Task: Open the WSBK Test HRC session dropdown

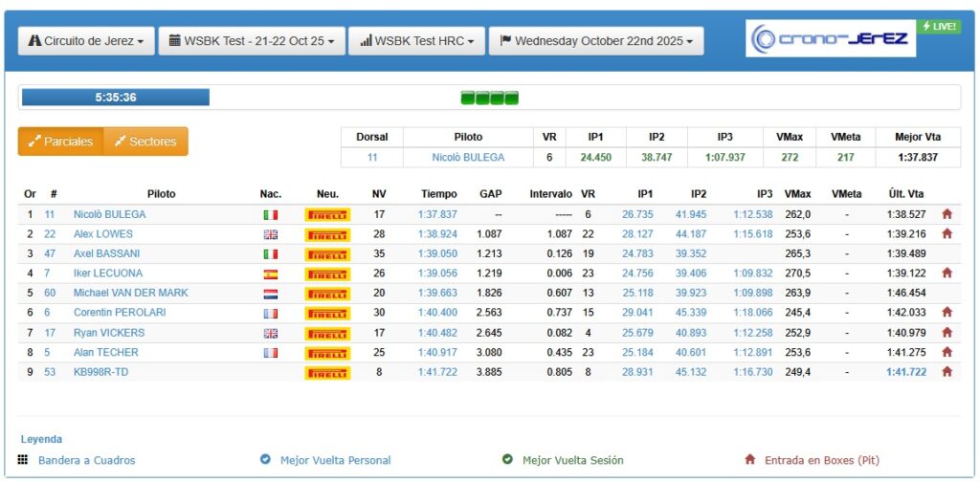Action: point(416,41)
